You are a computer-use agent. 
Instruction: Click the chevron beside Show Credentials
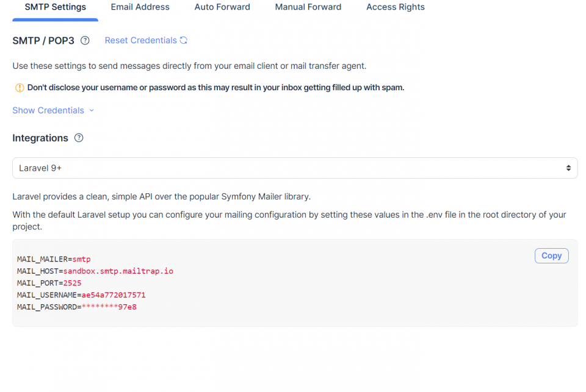click(x=92, y=110)
